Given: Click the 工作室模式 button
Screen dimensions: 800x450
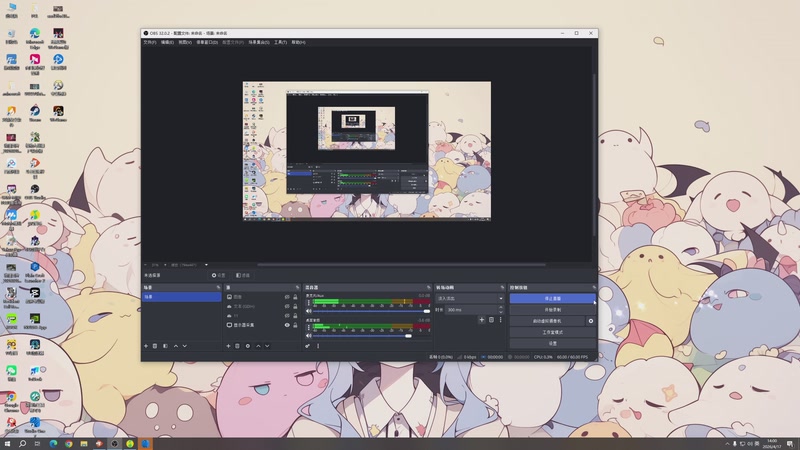Looking at the screenshot, I should coord(553,332).
